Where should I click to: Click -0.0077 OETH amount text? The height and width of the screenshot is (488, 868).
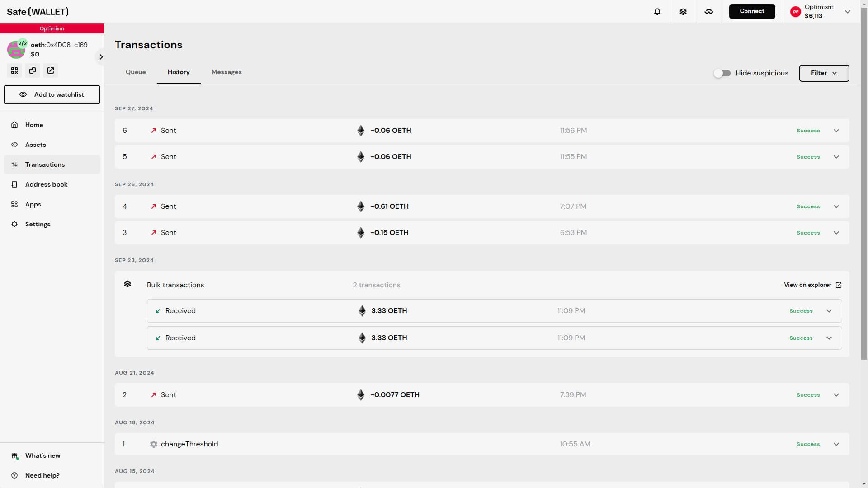tap(395, 395)
